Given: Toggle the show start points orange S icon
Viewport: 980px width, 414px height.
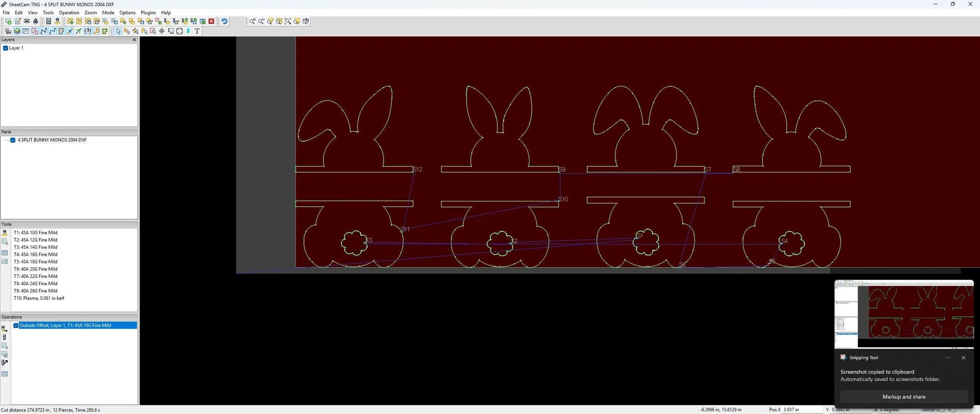Looking at the screenshot, I should 96,31.
